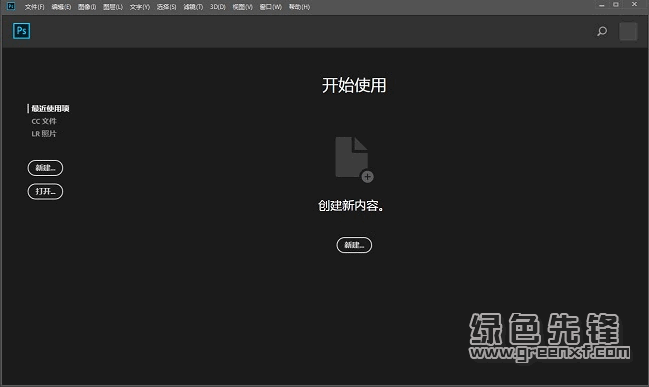This screenshot has height=387, width=649.
Task: Close the Photoshop window
Action: point(635,5)
